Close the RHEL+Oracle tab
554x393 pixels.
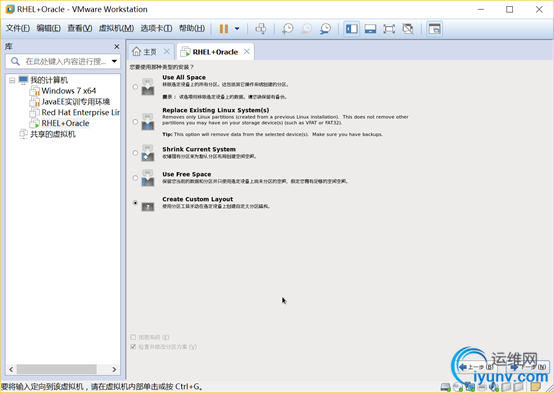[x=247, y=52]
